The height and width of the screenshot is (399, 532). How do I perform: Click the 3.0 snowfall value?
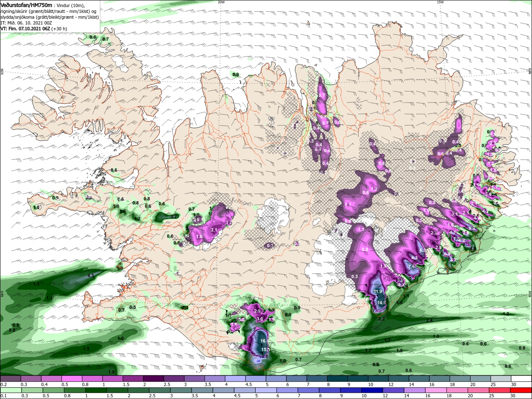coord(260,319)
